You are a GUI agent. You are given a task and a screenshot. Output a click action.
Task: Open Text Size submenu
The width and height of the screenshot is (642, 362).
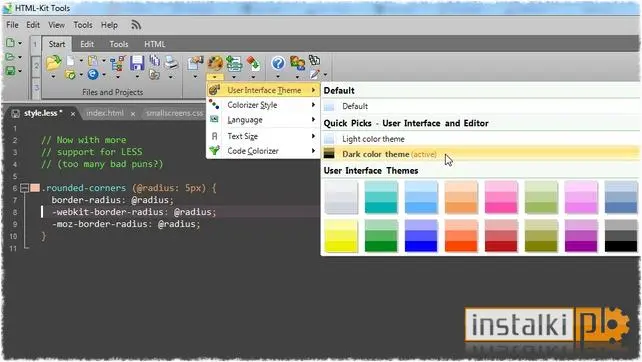[263, 136]
